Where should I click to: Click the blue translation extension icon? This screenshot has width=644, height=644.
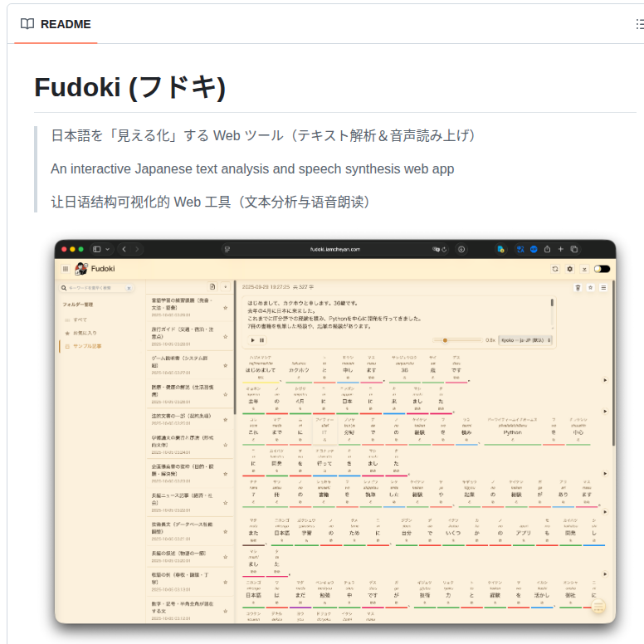[x=520, y=249]
